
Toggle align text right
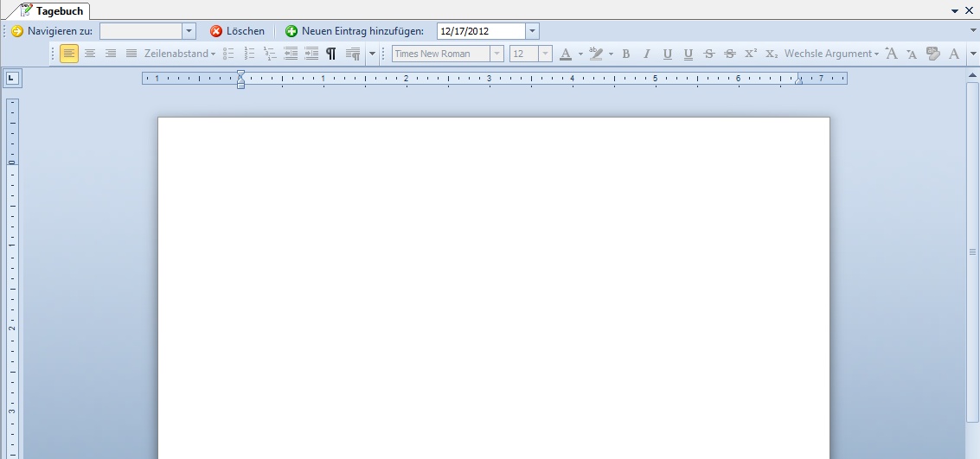tap(111, 54)
